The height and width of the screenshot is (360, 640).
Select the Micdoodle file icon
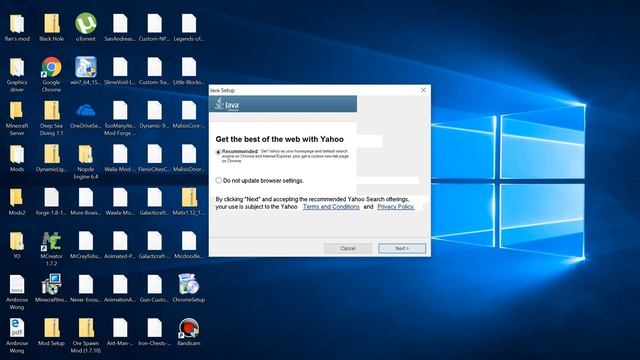tap(188, 245)
